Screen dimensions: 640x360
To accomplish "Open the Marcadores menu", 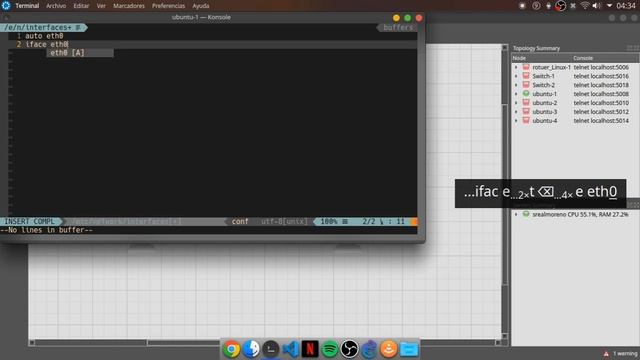I will tap(129, 6).
